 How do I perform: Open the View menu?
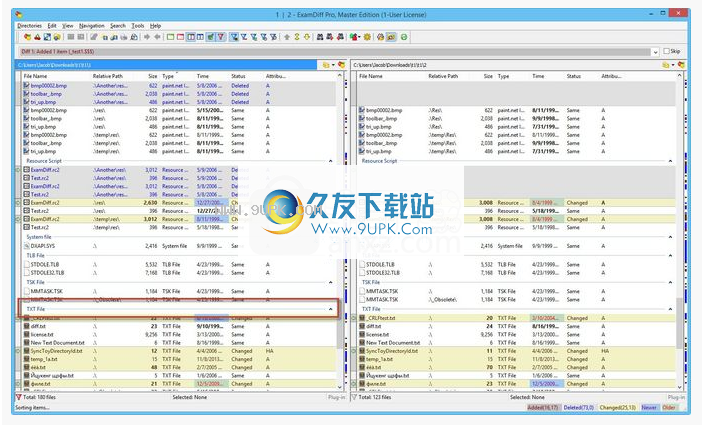[x=68, y=26]
